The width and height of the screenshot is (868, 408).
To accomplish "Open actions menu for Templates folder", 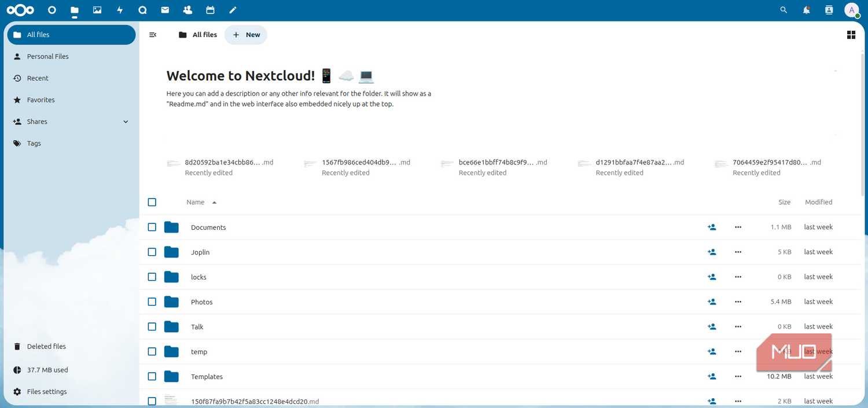I will click(x=738, y=377).
